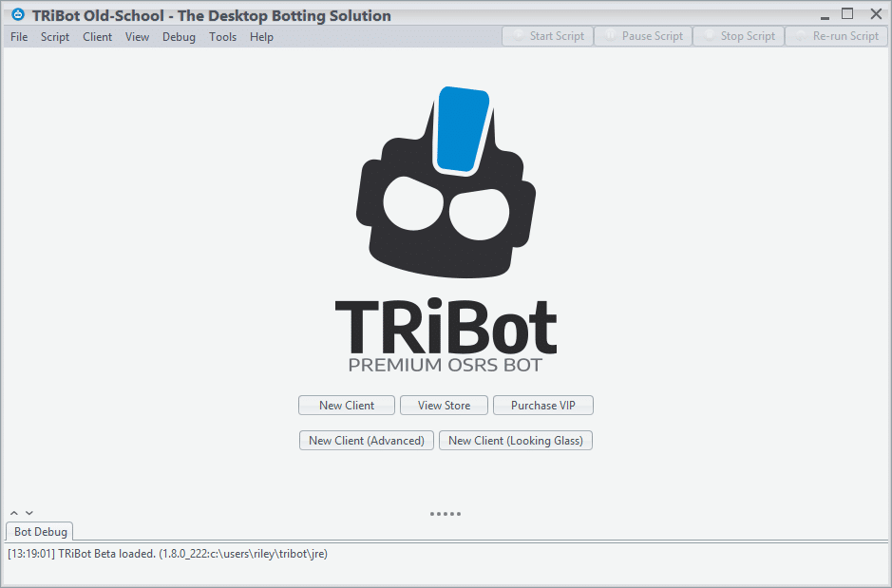
Task: Click the Re-run Script button
Action: (836, 36)
